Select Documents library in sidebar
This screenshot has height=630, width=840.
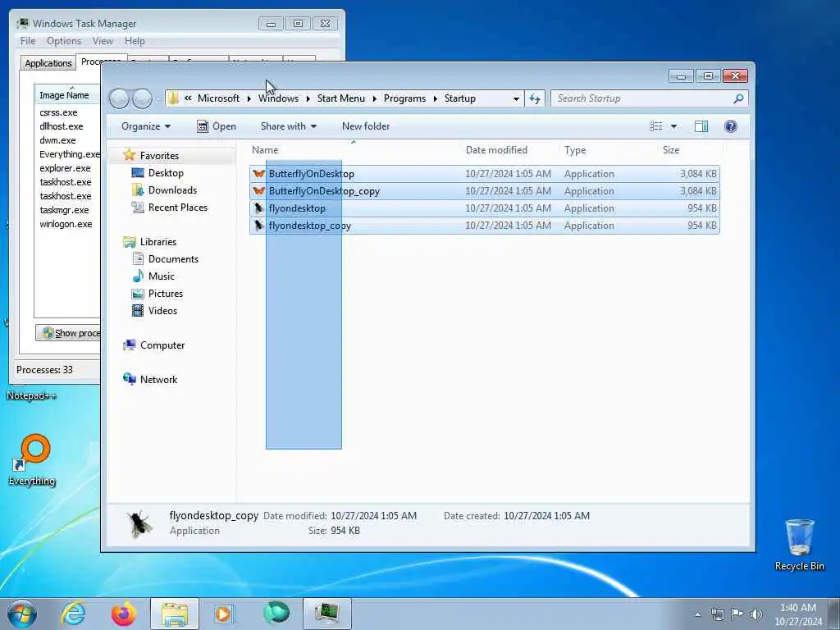173,258
